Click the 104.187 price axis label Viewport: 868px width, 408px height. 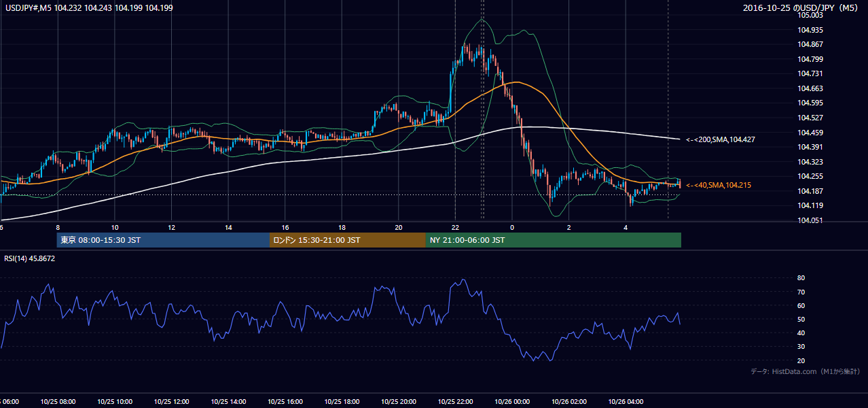coord(812,191)
